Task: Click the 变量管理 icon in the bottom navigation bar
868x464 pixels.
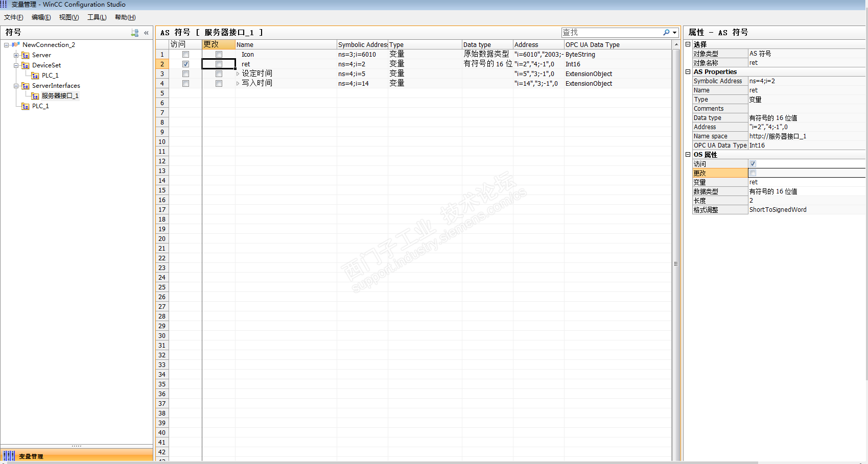Action: pos(9,456)
